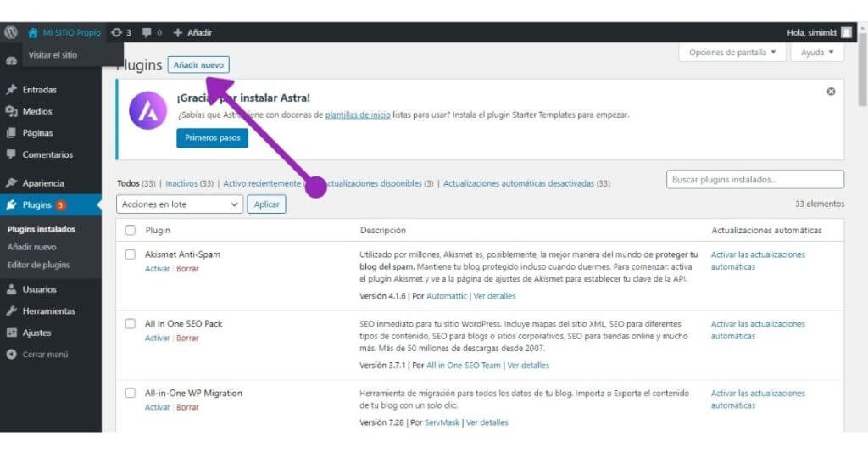Tick the select-all checkbox in the Plugin header
The height and width of the screenshot is (453, 868).
pos(130,230)
